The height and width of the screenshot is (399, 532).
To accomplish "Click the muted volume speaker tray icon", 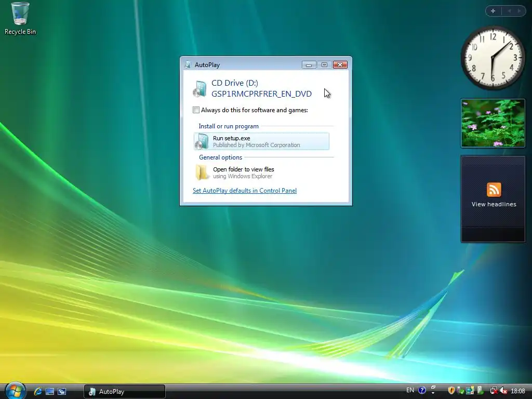I will click(503, 391).
